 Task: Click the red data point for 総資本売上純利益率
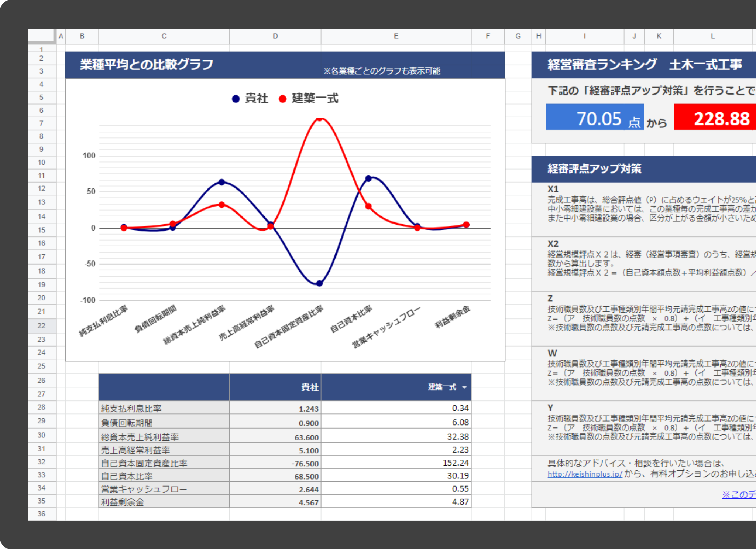click(221, 204)
